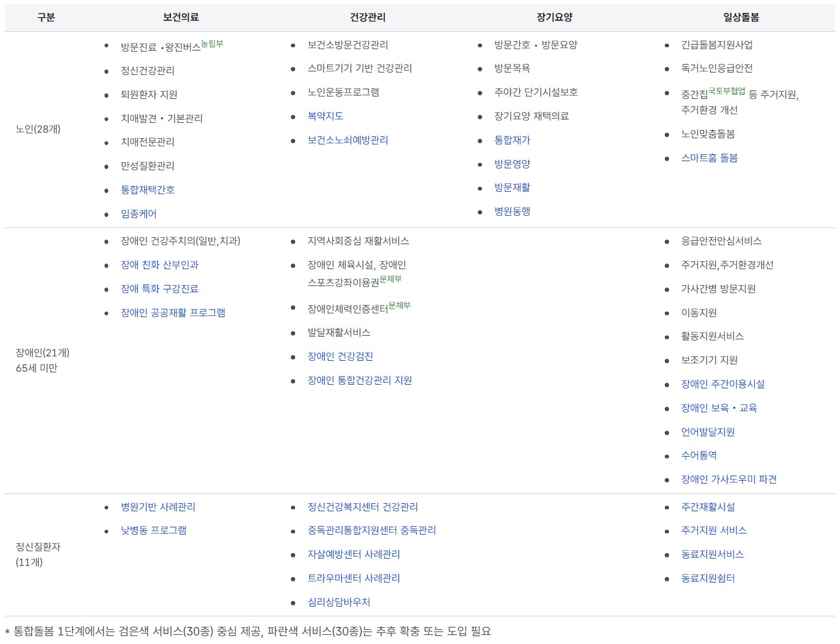Click the 장애인 건강검진 link

(340, 356)
